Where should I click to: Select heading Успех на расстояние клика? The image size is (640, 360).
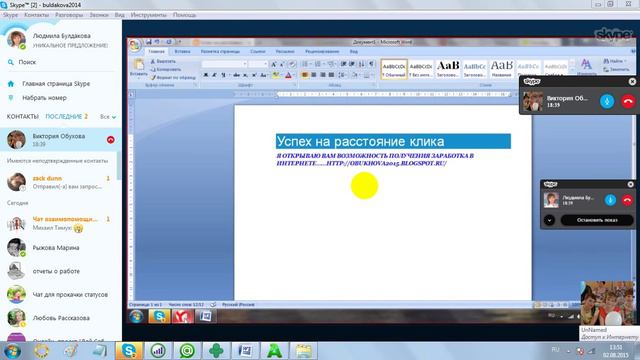(360, 141)
